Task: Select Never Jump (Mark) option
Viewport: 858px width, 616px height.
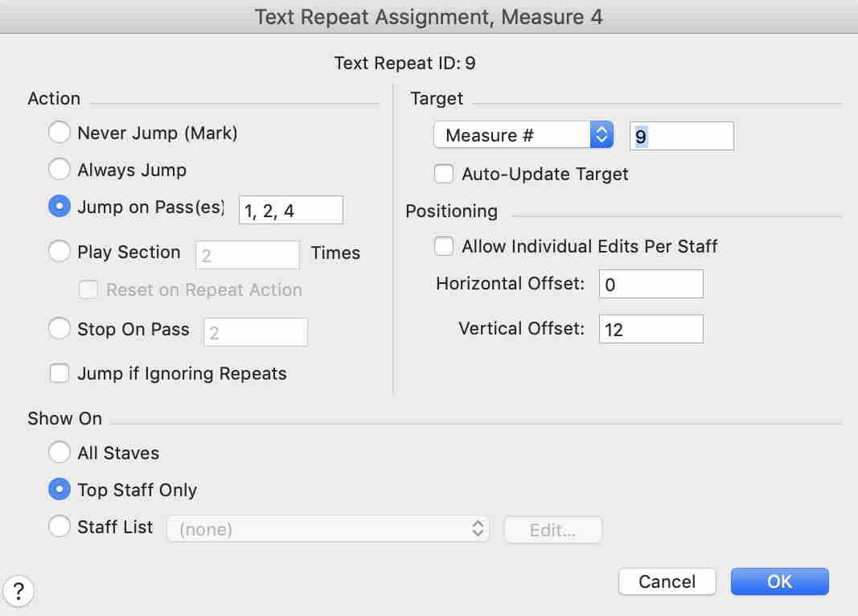Action: tap(60, 133)
